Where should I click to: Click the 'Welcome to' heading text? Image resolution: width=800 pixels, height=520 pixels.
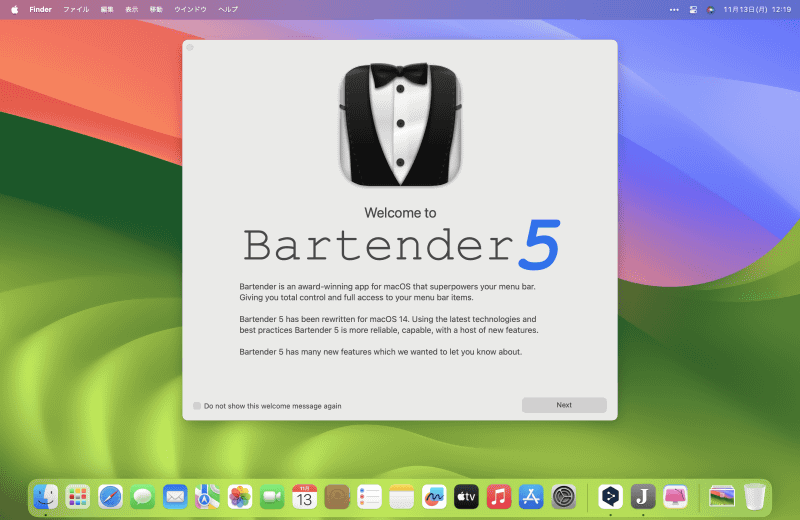point(400,213)
